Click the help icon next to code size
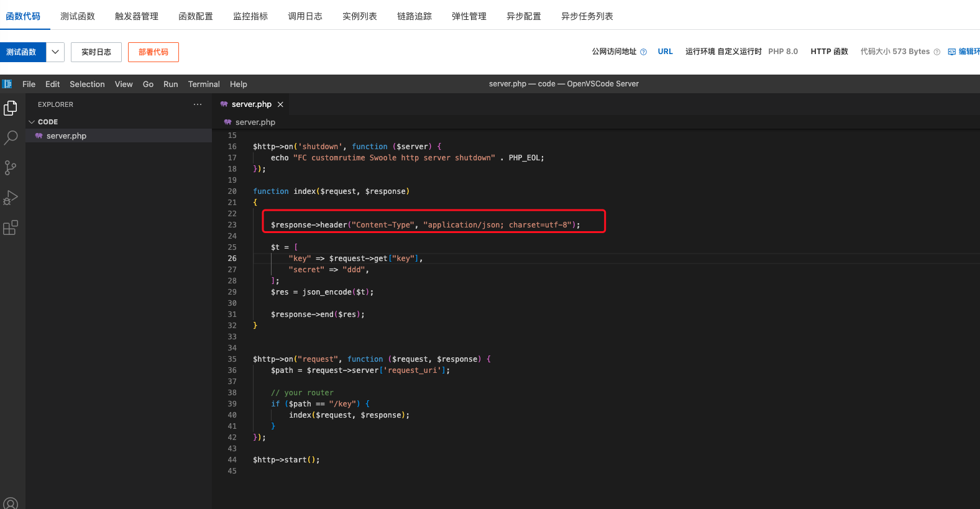This screenshot has width=980, height=509. (937, 52)
